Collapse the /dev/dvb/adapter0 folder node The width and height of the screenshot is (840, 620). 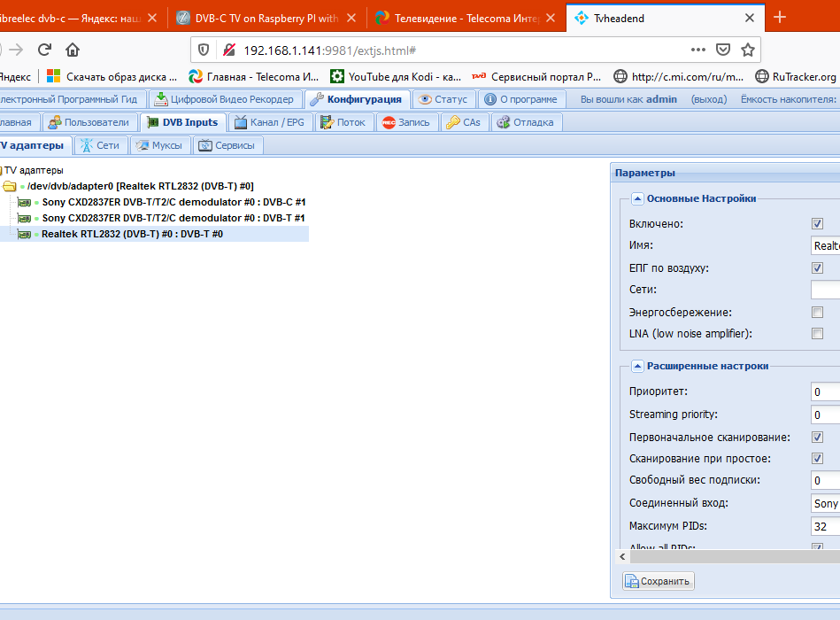pyautogui.click(x=10, y=186)
